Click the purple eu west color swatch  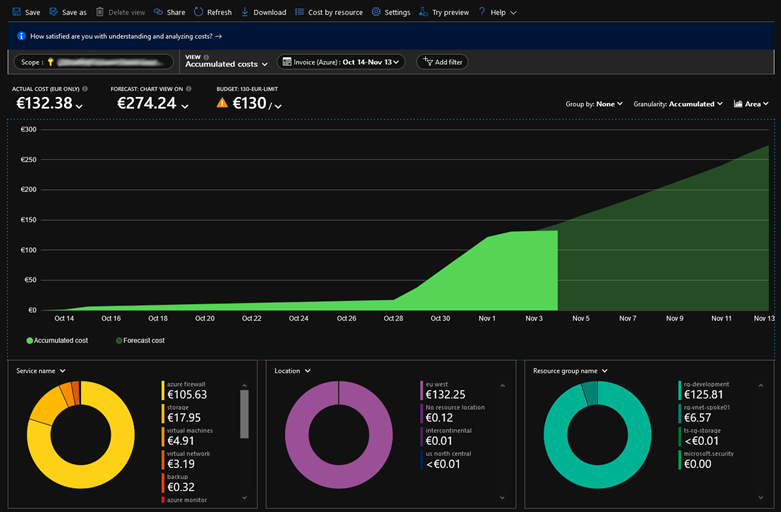click(x=421, y=390)
